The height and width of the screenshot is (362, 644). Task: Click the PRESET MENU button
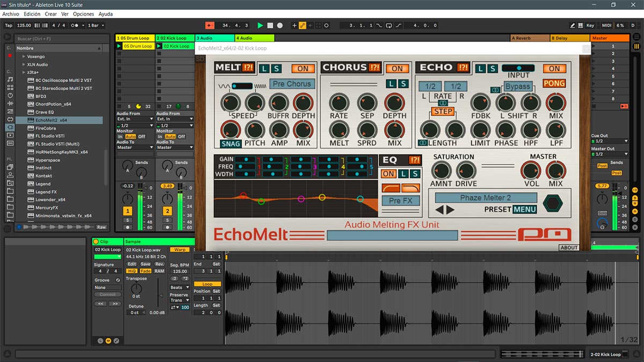(524, 210)
